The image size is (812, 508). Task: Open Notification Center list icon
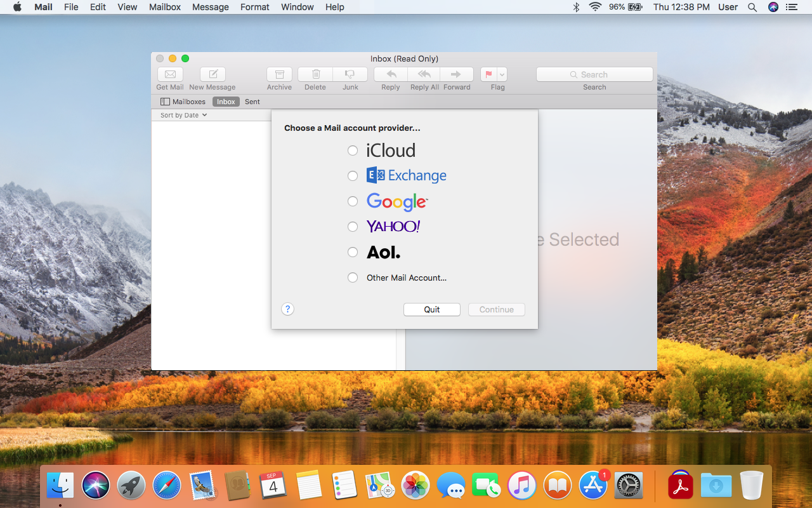791,7
